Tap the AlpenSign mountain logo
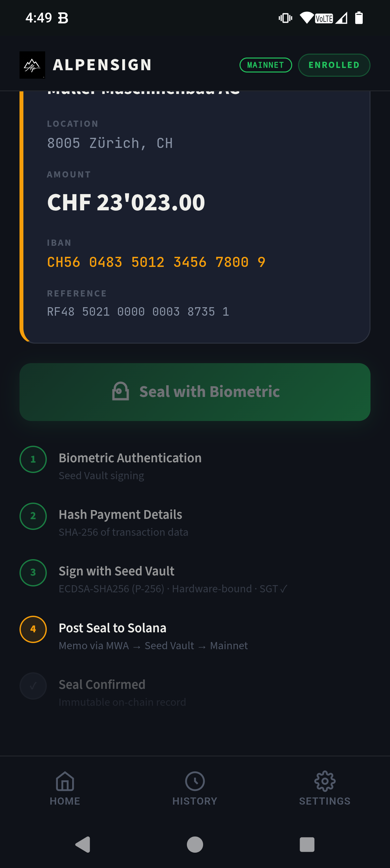The image size is (390, 868). (x=32, y=65)
